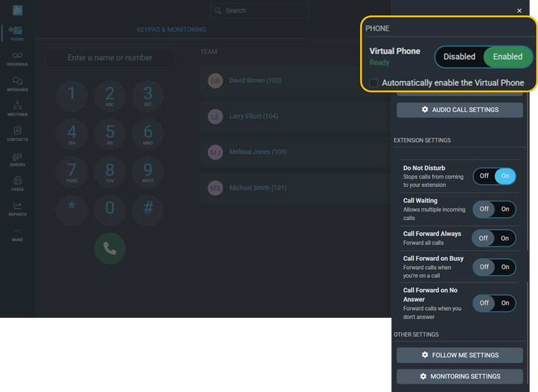Select the Queues icon in the sidebar
The height and width of the screenshot is (392, 538).
[17, 160]
